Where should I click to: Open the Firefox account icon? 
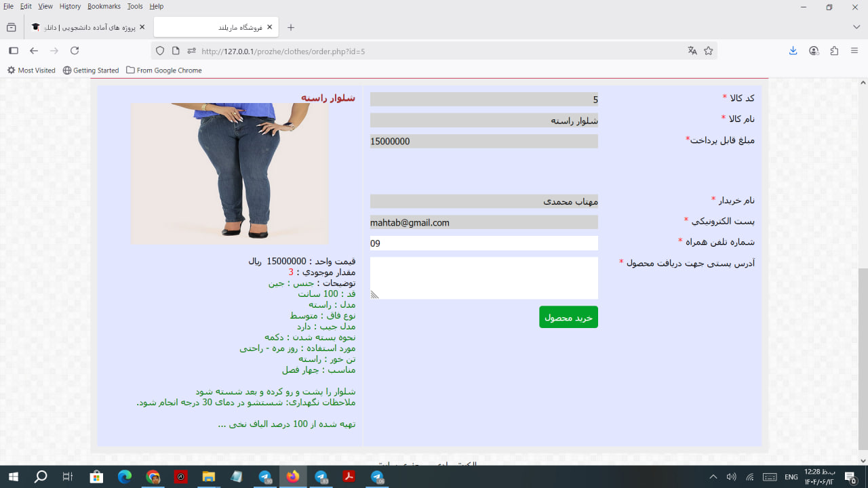[x=814, y=51]
